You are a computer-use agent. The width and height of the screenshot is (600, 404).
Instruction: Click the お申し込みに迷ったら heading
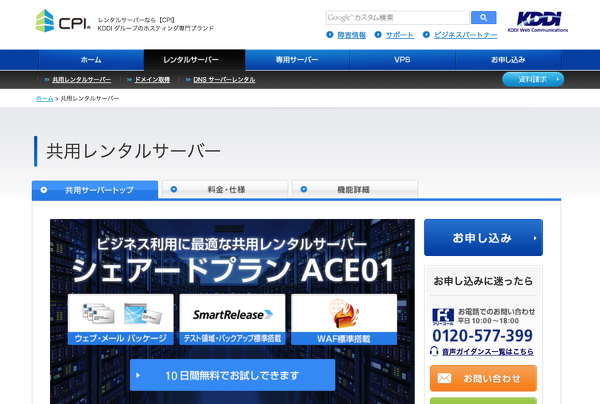point(483,281)
